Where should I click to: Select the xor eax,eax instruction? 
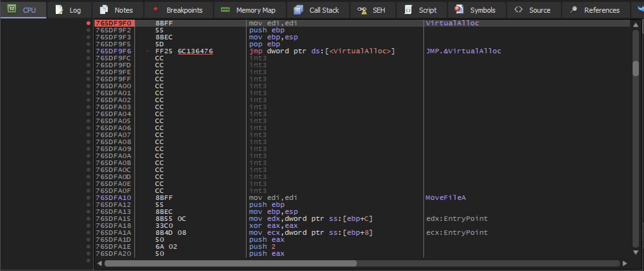(273, 226)
